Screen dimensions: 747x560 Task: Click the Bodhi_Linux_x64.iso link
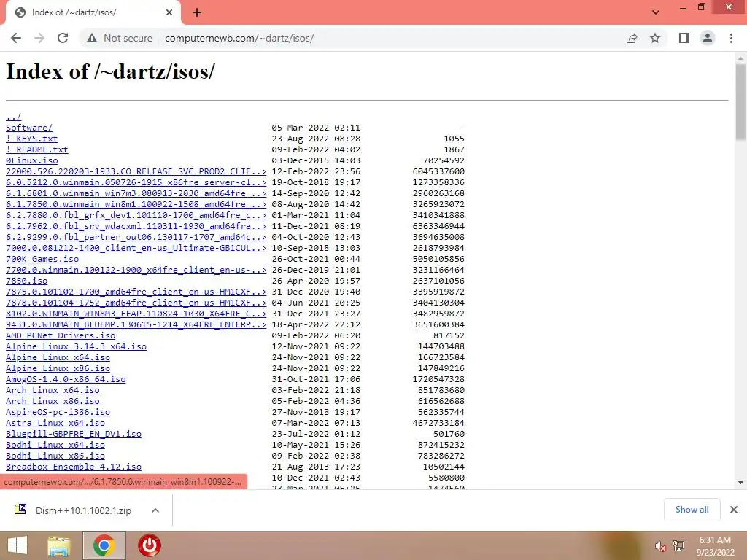(55, 446)
